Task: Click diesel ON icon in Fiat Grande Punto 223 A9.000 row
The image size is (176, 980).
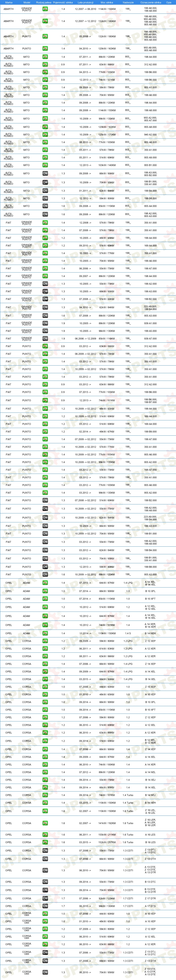Action: (45, 307)
